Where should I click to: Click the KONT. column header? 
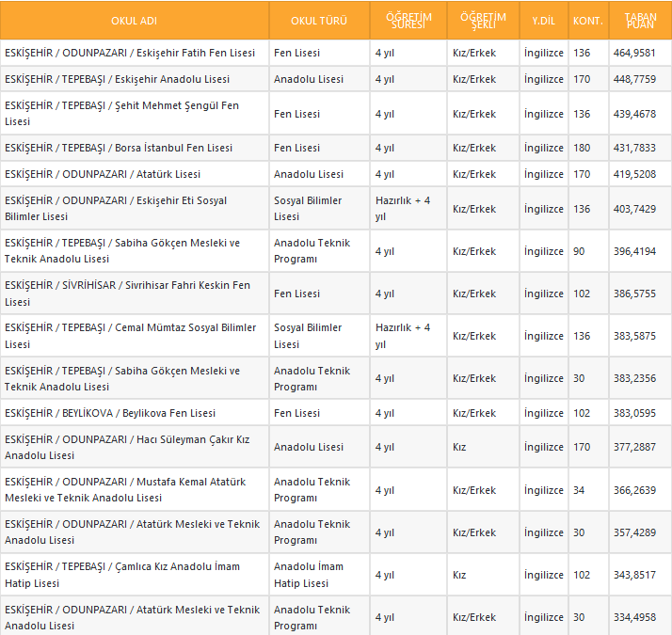tap(587, 21)
